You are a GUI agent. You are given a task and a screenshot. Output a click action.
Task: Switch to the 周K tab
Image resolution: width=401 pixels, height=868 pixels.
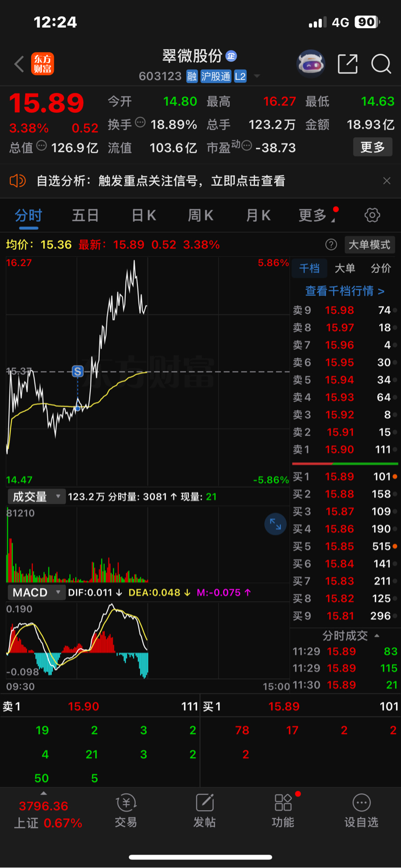pos(200,215)
